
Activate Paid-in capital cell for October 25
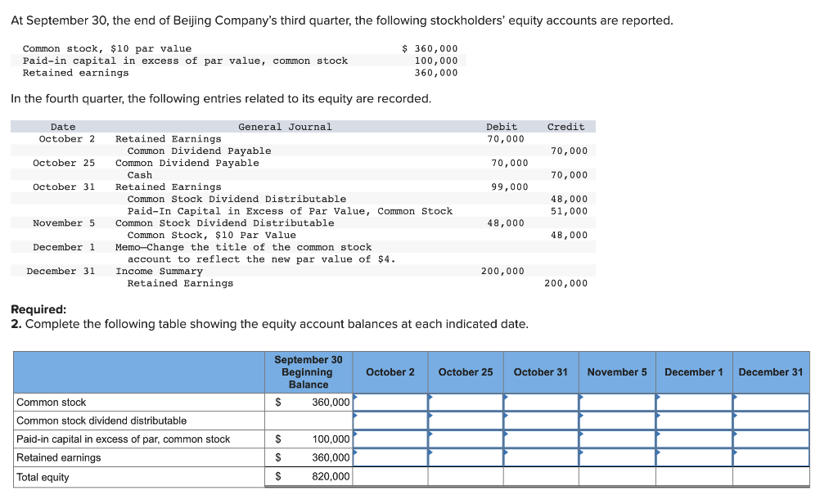[x=466, y=439]
